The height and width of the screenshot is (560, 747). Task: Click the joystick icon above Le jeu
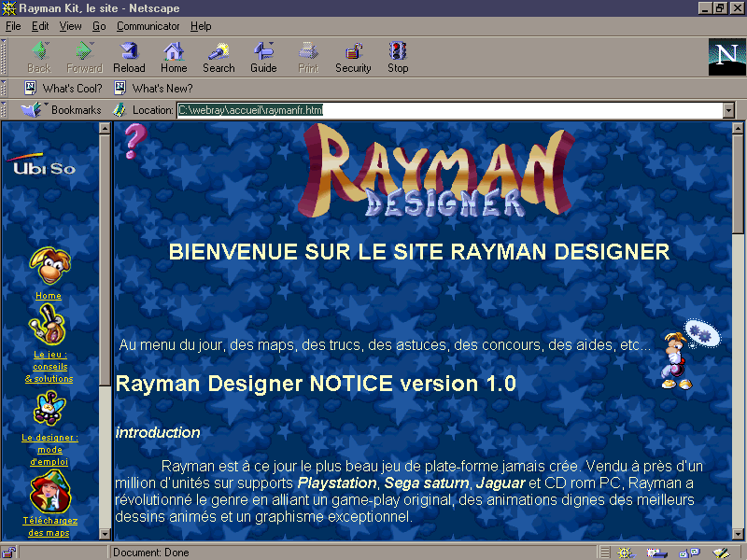48,325
